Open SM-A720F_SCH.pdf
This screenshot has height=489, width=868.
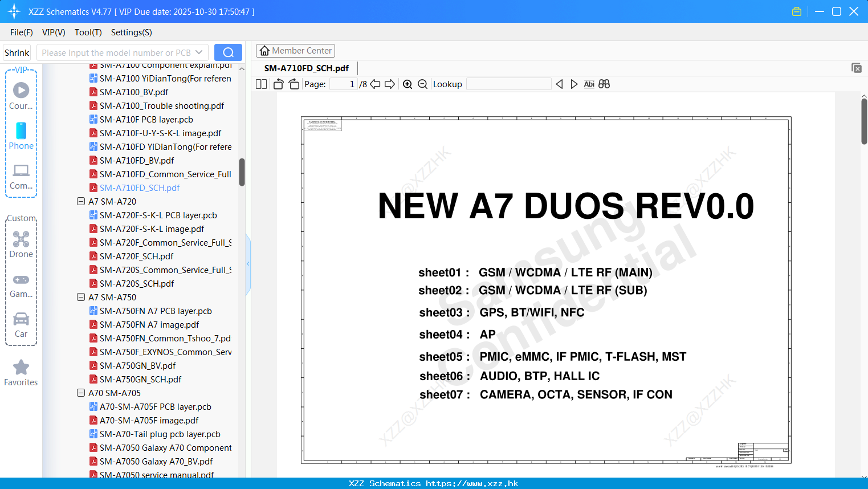[137, 256]
